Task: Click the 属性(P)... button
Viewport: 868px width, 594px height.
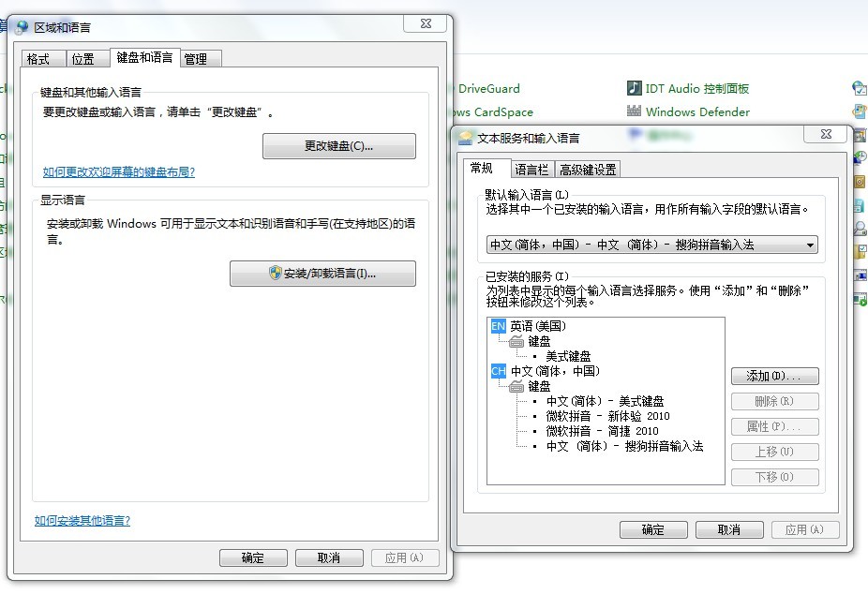Action: (774, 426)
